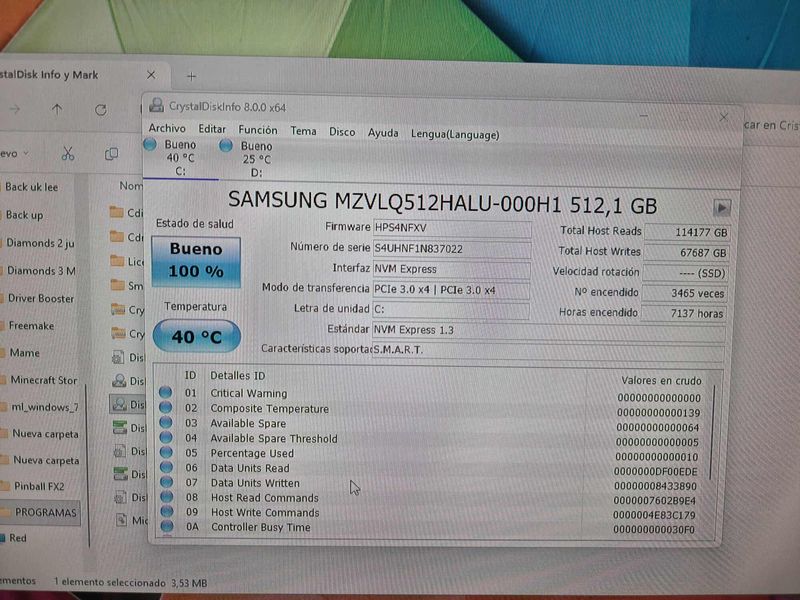800x600 pixels.
Task: Select the Critical Warning attribute text
Action: pyautogui.click(x=249, y=393)
